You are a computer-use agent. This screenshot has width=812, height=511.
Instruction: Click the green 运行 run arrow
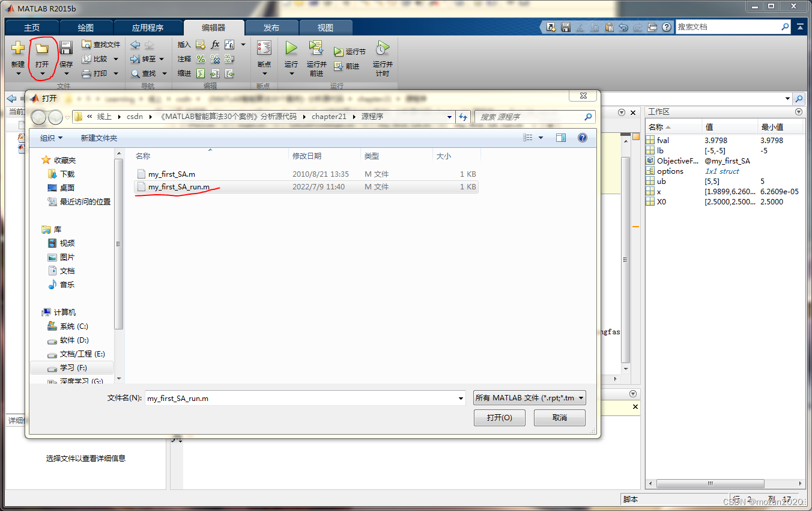coord(291,48)
